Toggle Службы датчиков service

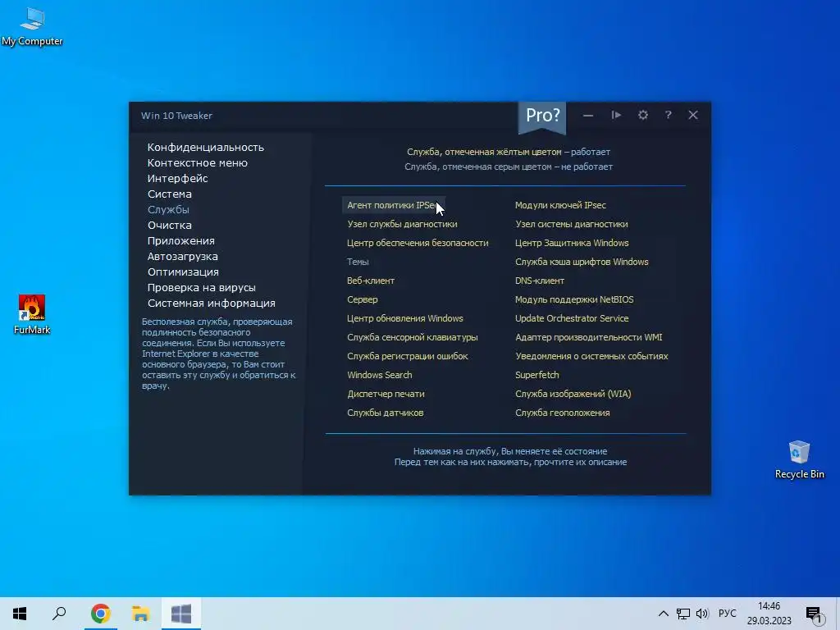pos(386,413)
